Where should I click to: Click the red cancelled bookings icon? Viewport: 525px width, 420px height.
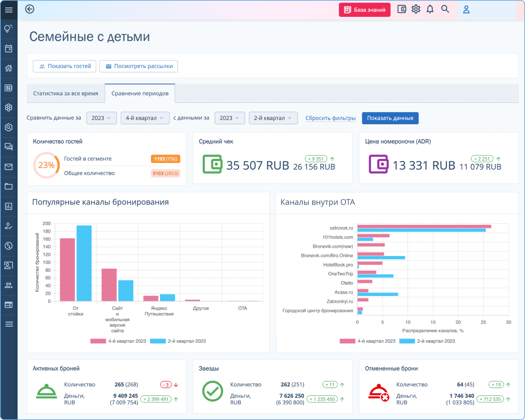379,393
